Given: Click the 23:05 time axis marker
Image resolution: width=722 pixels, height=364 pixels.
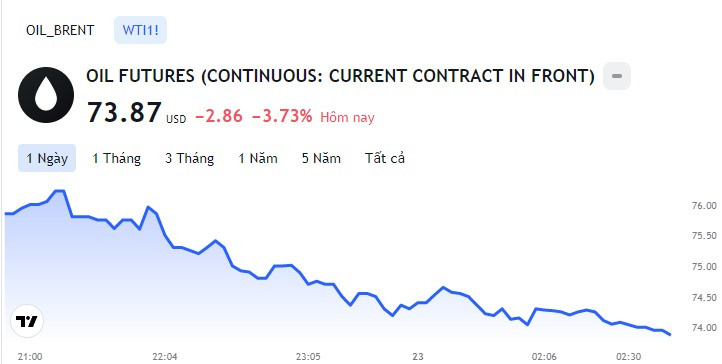Looking at the screenshot, I should (307, 357).
